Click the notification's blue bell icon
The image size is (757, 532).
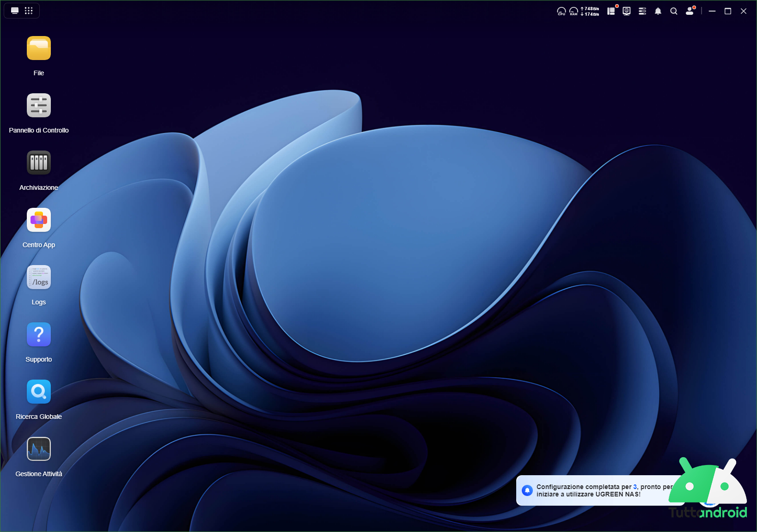527,490
